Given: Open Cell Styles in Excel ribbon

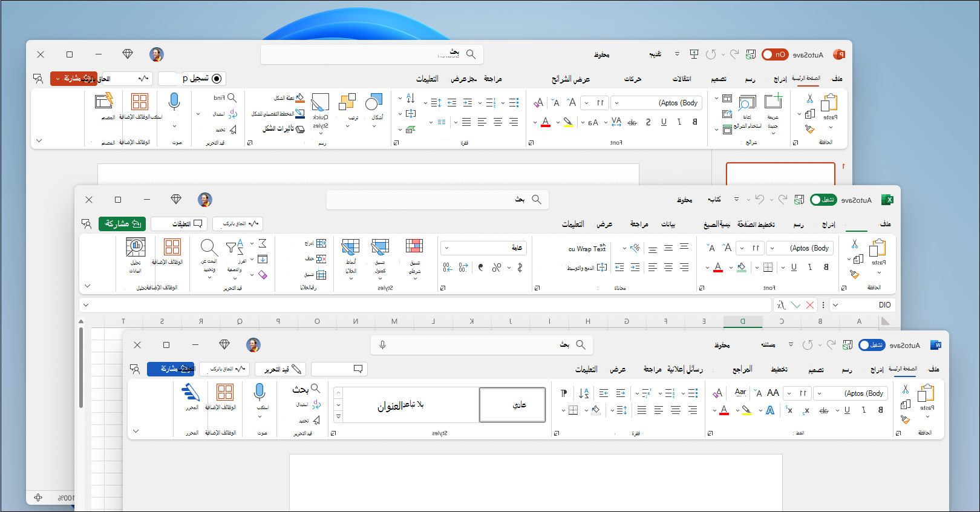Looking at the screenshot, I should 351,247.
